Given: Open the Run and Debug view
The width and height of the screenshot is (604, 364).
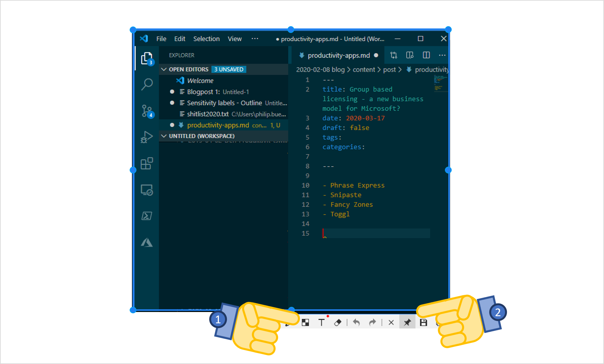Looking at the screenshot, I should (x=147, y=137).
